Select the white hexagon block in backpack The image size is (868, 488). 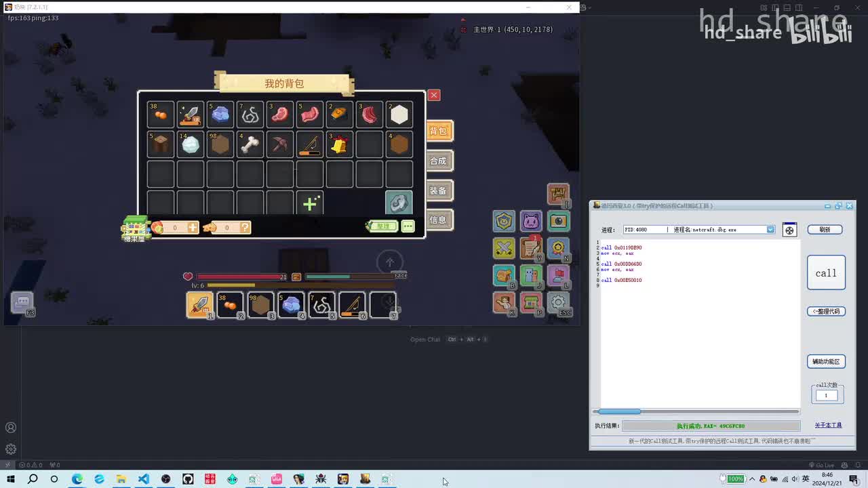click(399, 115)
